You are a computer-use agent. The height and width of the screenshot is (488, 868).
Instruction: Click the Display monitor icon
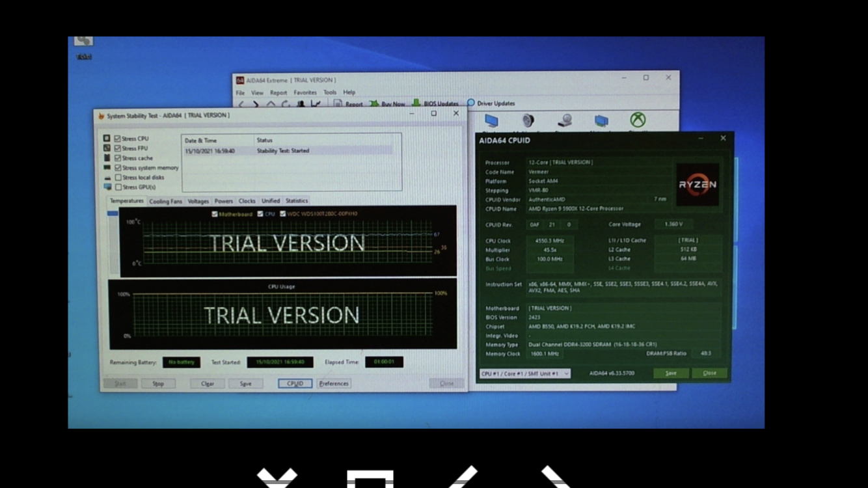click(x=491, y=121)
